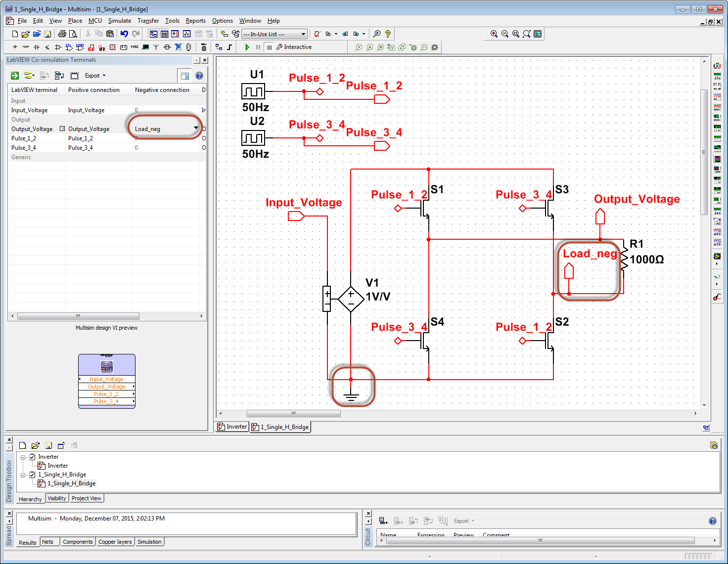Print the circuit with the printer icon
728x564 pixels.
pyautogui.click(x=62, y=34)
